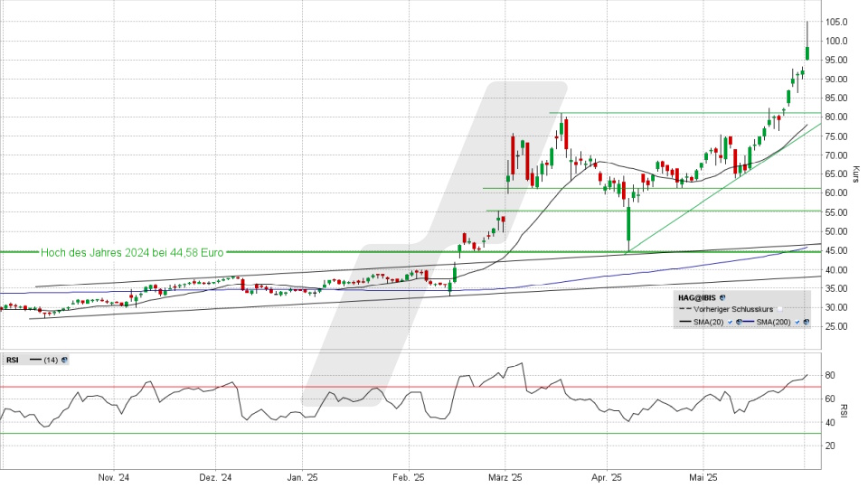This screenshot has width=868, height=488.
Task: Click the Mai '25 axis label
Action: tap(703, 477)
